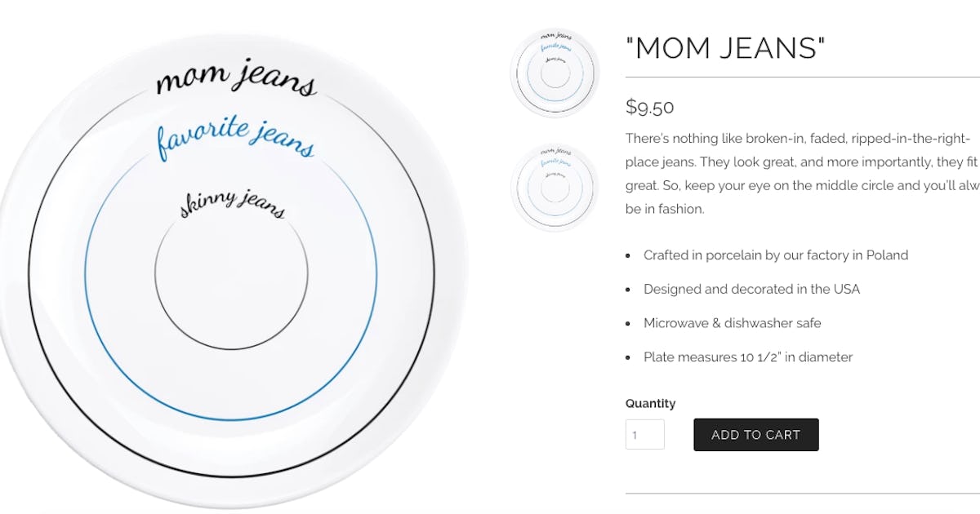
Task: Select the first product thumbnail
Action: pyautogui.click(x=554, y=73)
